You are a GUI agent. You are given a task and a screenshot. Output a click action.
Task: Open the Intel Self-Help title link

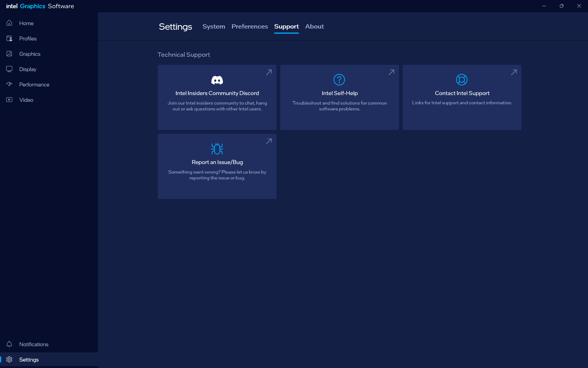click(x=340, y=93)
